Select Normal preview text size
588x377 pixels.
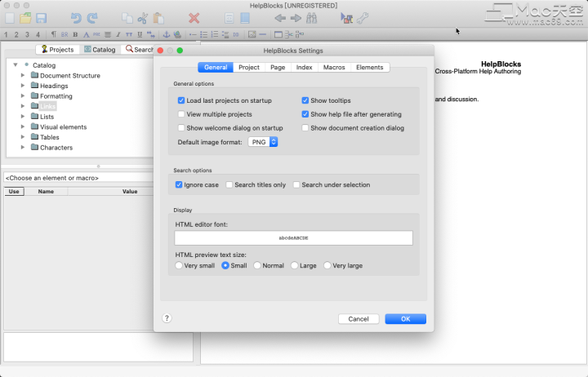click(x=257, y=265)
